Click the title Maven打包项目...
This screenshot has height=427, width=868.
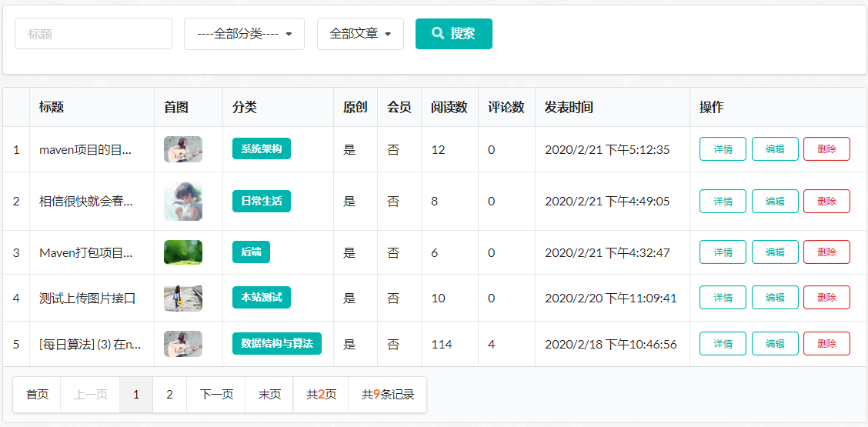pyautogui.click(x=86, y=253)
